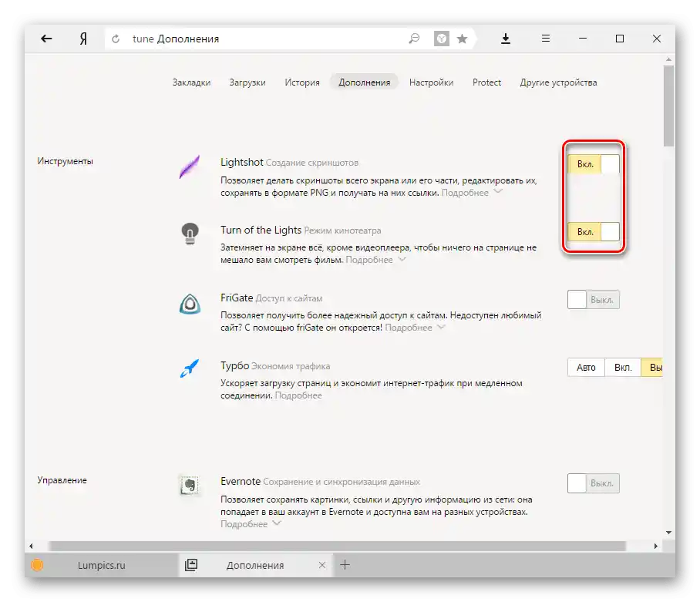Viewport: 700px width, 602px height.
Task: Expand Lightshot details chevron
Action: coord(498,191)
